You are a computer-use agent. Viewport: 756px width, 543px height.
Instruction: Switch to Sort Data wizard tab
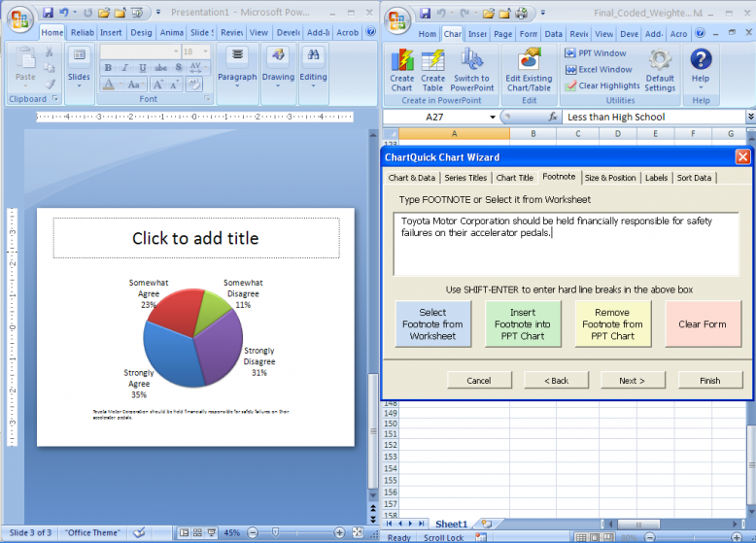click(x=694, y=178)
